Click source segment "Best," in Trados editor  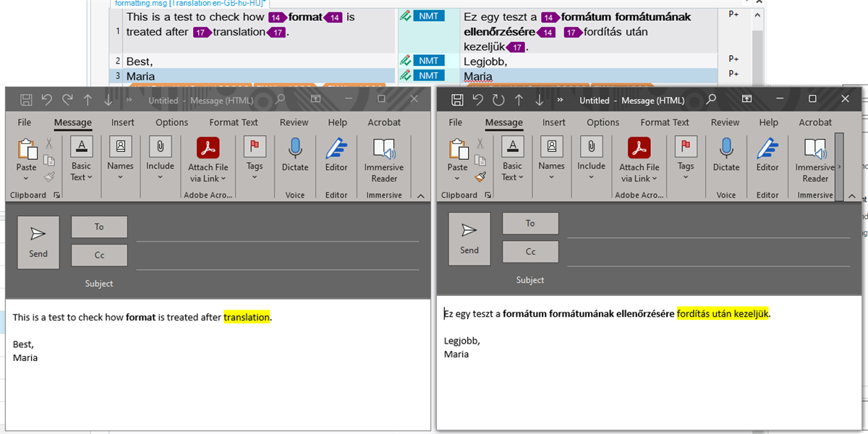pos(140,61)
